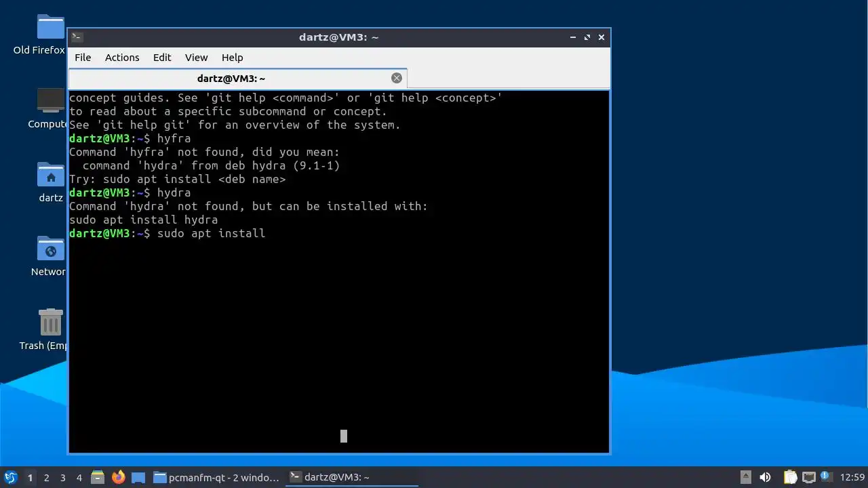Switch to workspace 3

tap(63, 478)
